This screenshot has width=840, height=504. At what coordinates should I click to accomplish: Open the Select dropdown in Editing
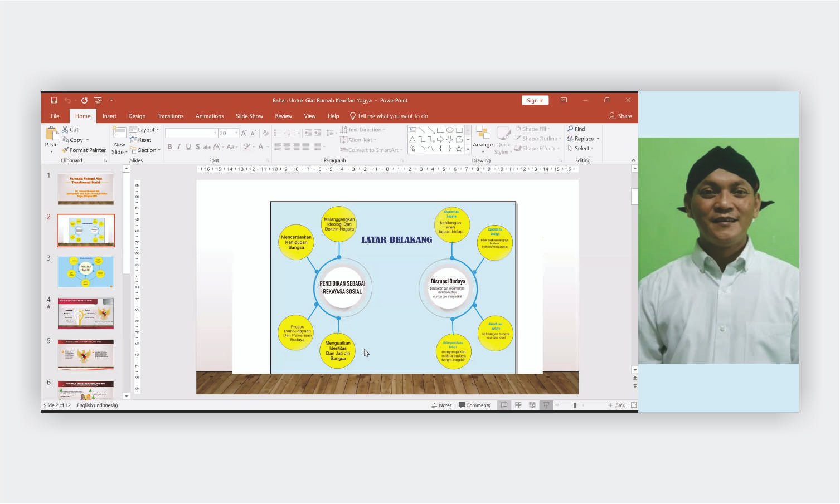(581, 148)
